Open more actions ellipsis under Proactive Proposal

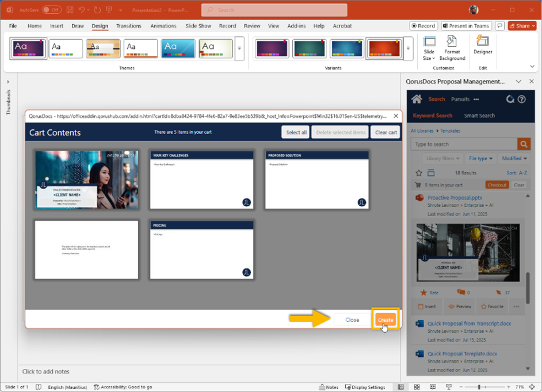click(x=516, y=306)
